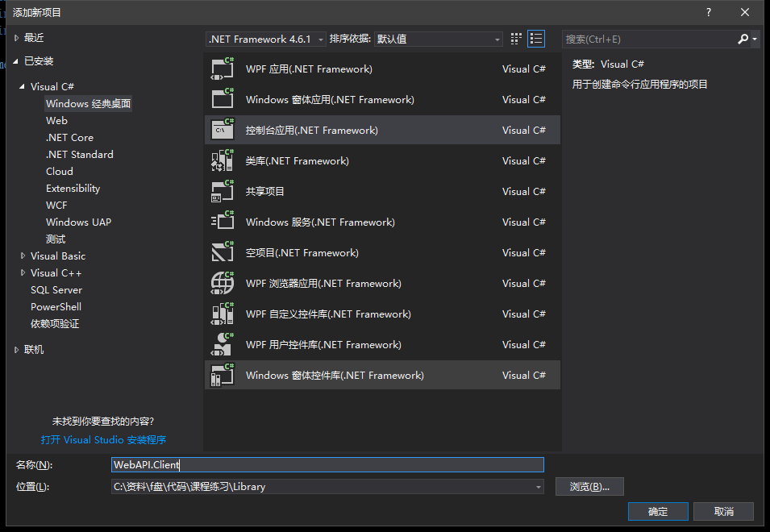The image size is (770, 532).
Task: Select the WCF category
Action: 56,206
